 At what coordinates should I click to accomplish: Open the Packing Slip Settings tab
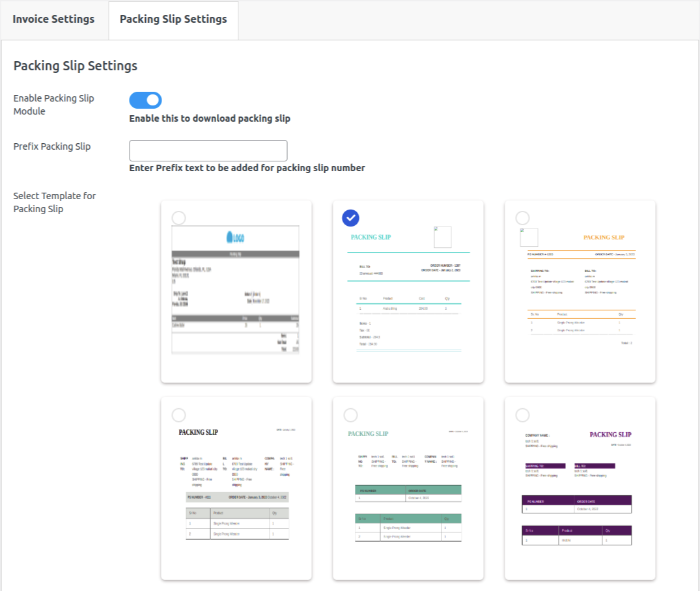(x=173, y=19)
